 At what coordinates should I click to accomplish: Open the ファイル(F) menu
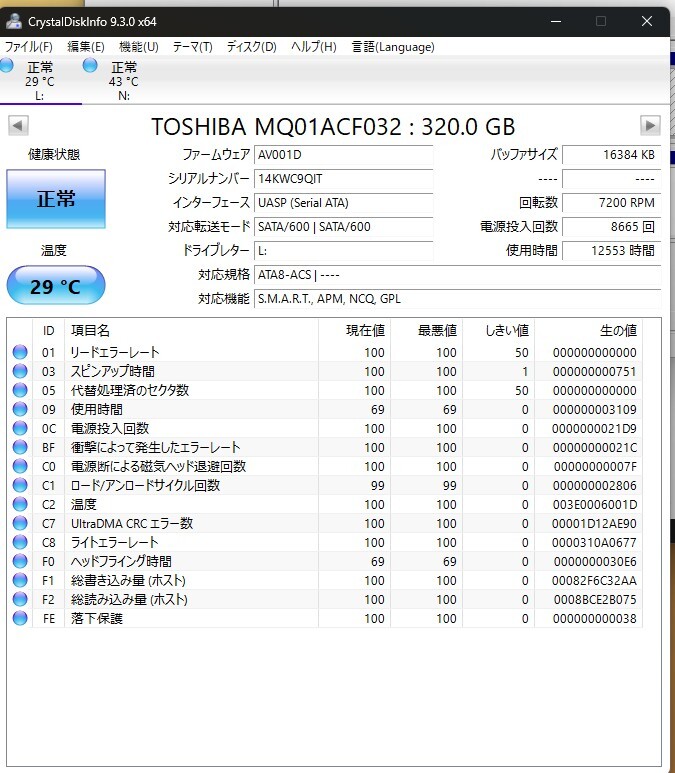coord(29,47)
